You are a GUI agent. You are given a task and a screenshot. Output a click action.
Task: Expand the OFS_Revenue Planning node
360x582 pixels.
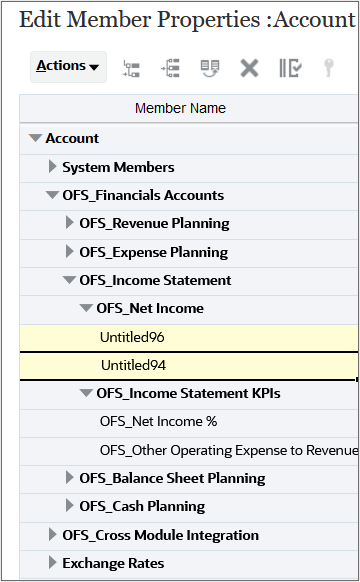pos(69,223)
